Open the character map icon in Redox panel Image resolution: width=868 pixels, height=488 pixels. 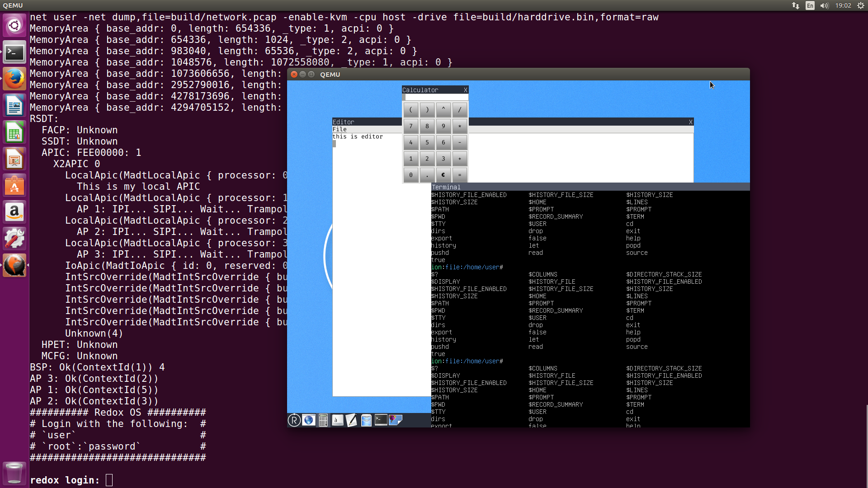[x=337, y=420]
